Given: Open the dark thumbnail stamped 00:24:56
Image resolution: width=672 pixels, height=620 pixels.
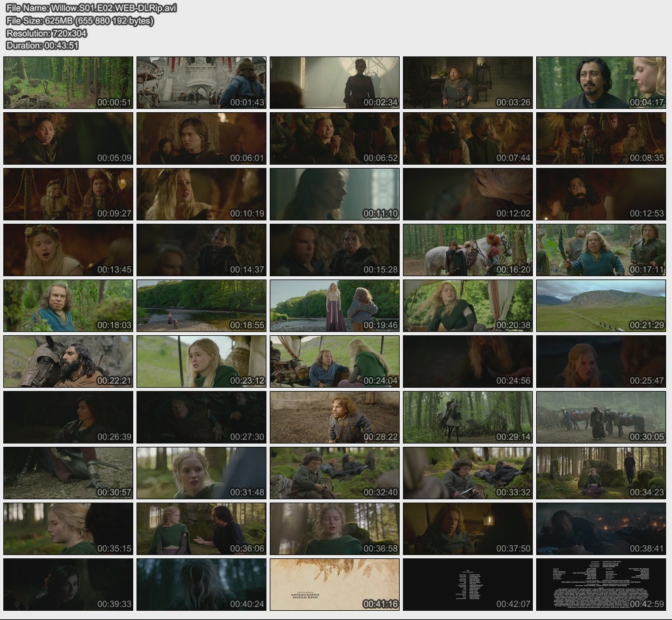Looking at the screenshot, I should (x=468, y=362).
